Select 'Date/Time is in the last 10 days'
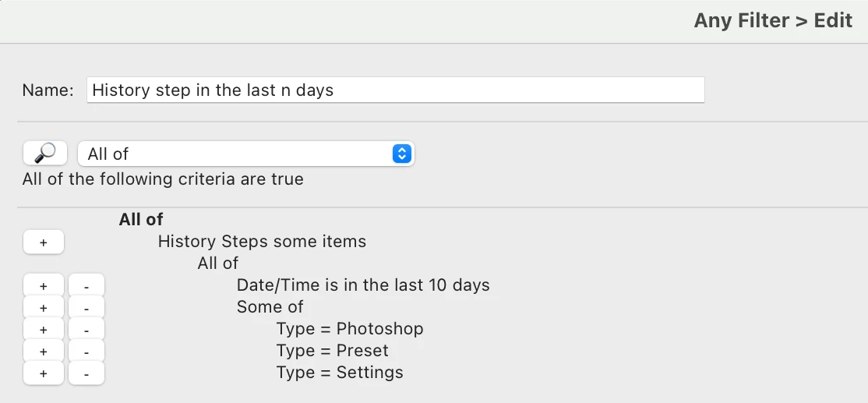The image size is (868, 403). tap(363, 285)
